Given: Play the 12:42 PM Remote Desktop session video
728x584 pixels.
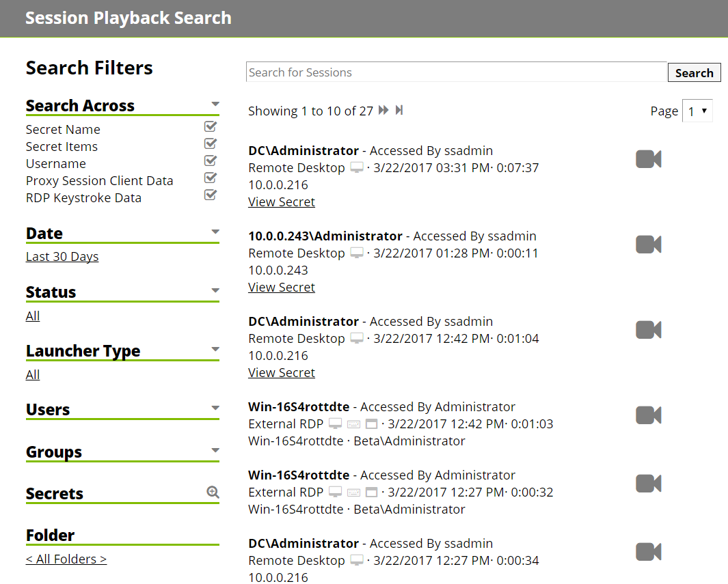Looking at the screenshot, I should click(648, 330).
